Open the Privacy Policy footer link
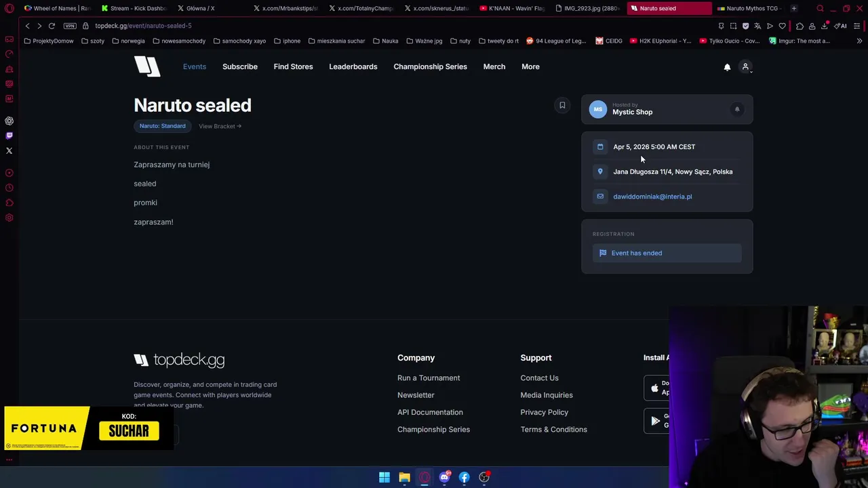 point(545,412)
